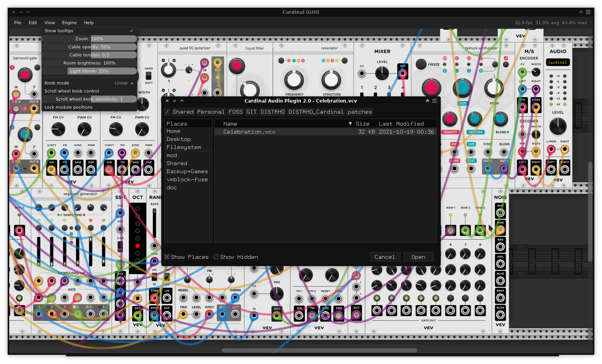Set Room brightness slider
This screenshot has width=602, height=364.
[89, 63]
